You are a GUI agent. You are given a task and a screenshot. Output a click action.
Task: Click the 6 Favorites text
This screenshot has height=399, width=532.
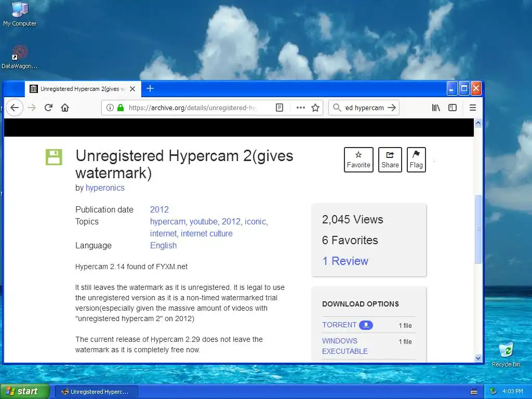point(350,240)
